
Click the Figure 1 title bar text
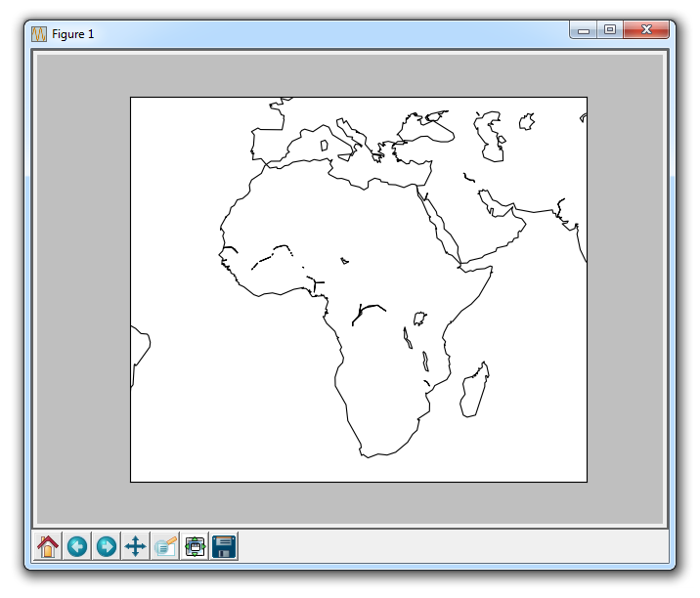(x=73, y=34)
